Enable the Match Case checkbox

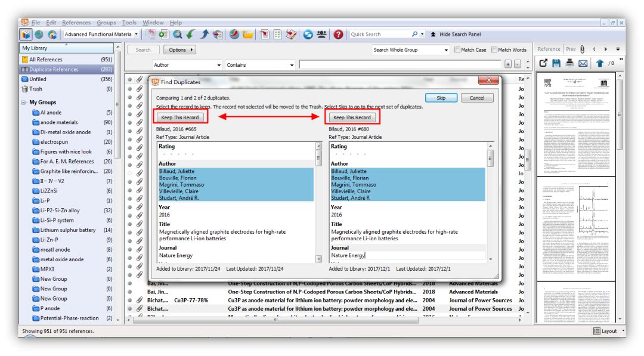[x=457, y=49]
